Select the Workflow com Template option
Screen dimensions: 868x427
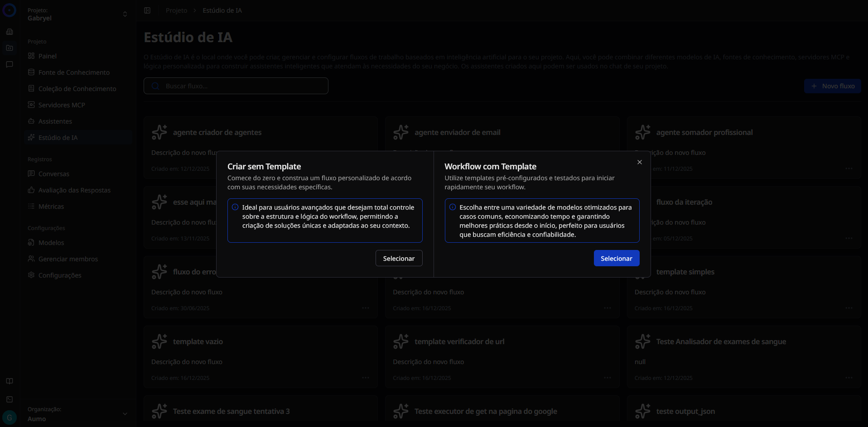pos(616,258)
